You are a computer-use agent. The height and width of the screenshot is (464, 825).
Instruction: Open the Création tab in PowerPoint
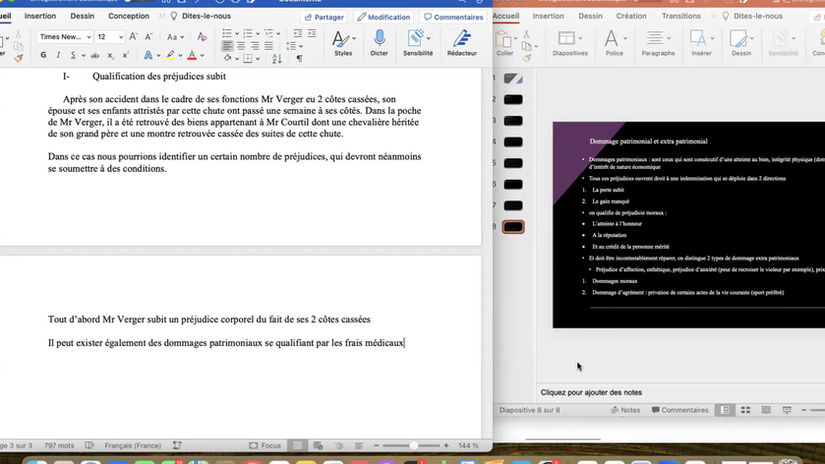coord(631,16)
